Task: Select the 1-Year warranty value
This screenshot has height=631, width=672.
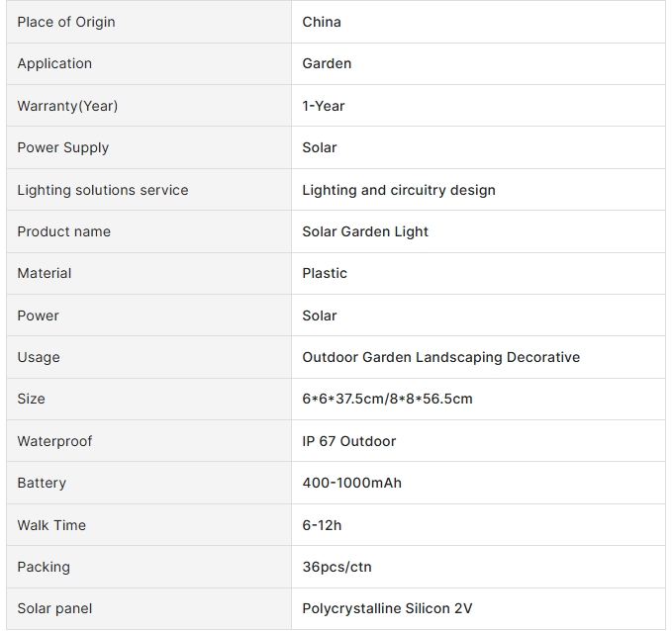Action: coord(324,106)
